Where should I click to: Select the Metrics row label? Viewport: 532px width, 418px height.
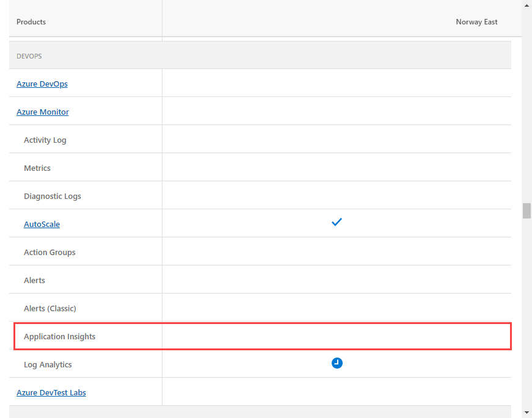(37, 168)
